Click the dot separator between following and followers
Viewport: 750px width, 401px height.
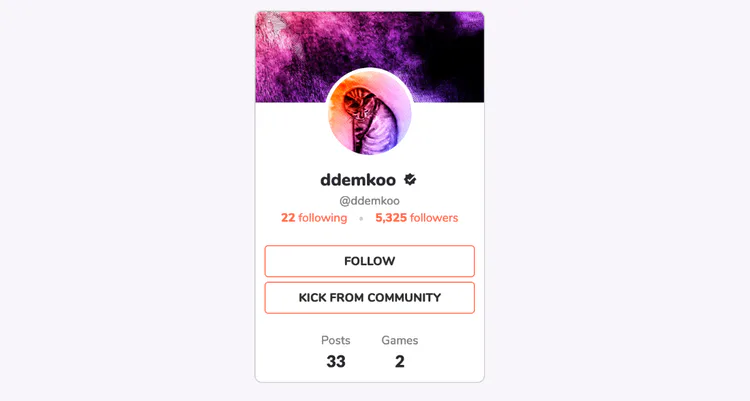point(361,219)
